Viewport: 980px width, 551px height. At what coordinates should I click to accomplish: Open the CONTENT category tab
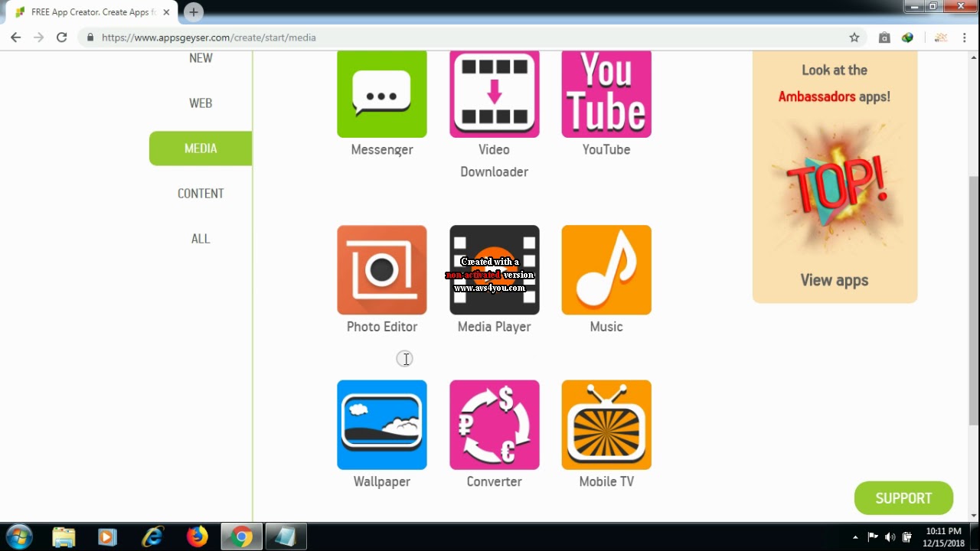pyautogui.click(x=201, y=194)
